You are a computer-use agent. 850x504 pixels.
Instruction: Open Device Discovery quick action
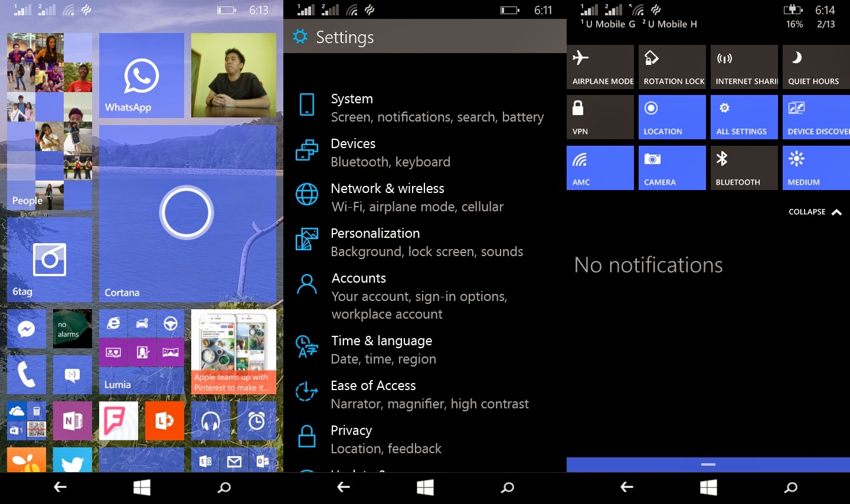[x=816, y=117]
